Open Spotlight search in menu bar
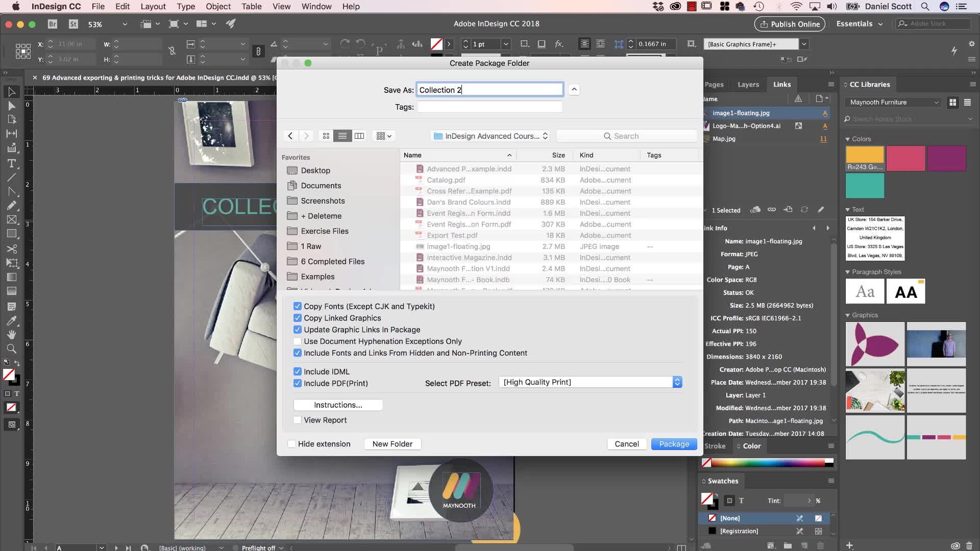 click(x=925, y=7)
